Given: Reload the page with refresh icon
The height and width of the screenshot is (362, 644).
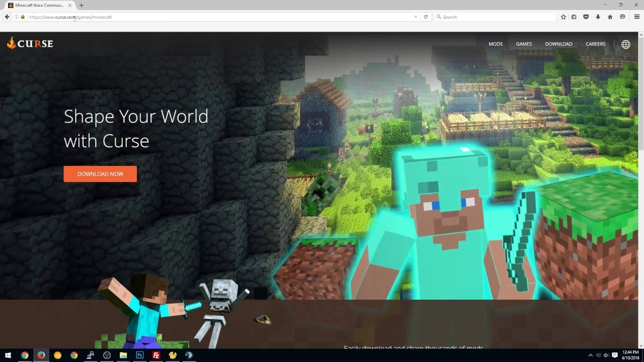Looking at the screenshot, I should coord(426,17).
